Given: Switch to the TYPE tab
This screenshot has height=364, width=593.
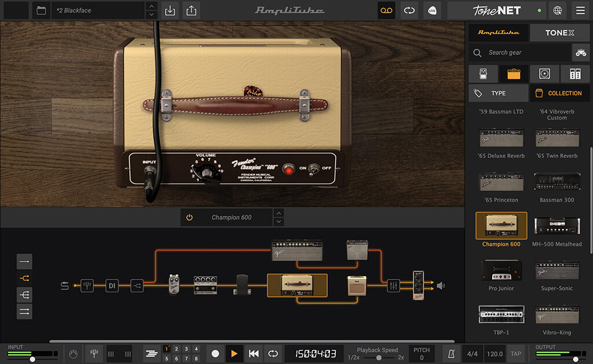Looking at the screenshot, I should (498, 93).
